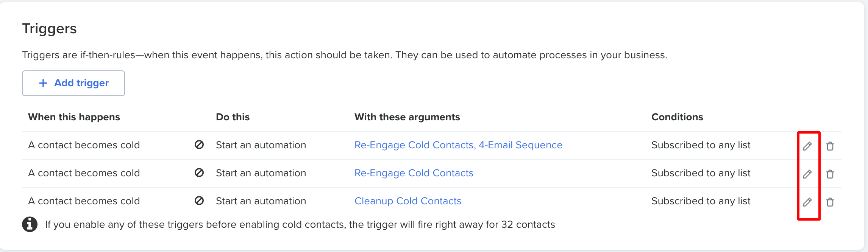Edit the Re-Engage Cold Contacts trigger row
This screenshot has height=252, width=868.
click(x=807, y=174)
